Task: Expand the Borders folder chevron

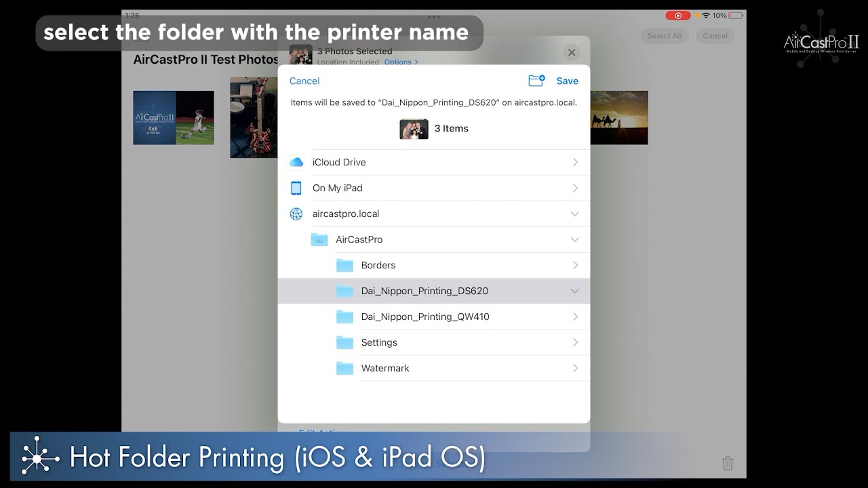Action: point(575,265)
